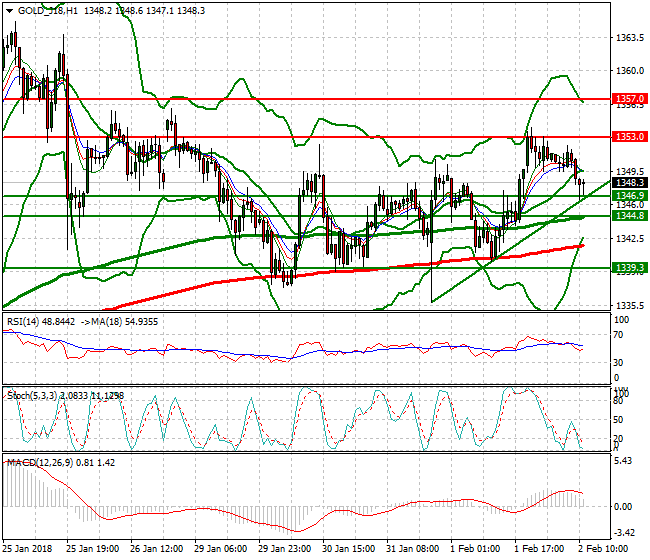Click the black 1348.3 current price label
Viewport: 650px width, 560px height.
[x=630, y=182]
